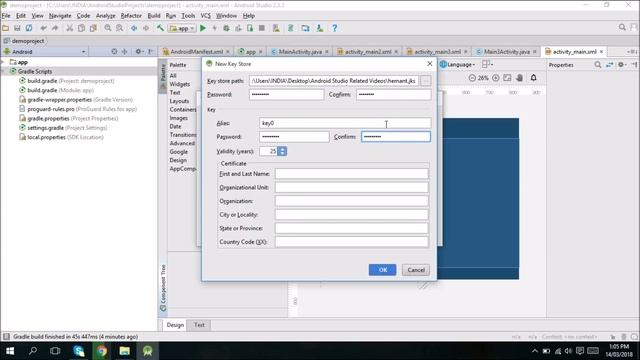
Task: Expand the app tree node
Action: click(x=4, y=62)
